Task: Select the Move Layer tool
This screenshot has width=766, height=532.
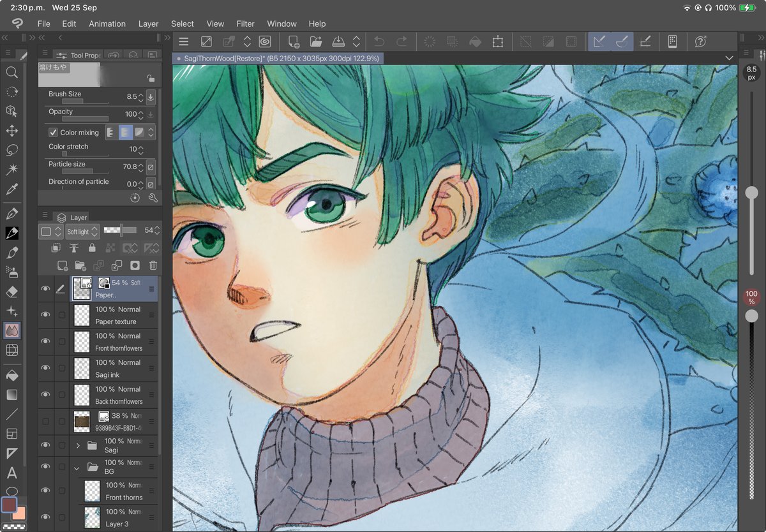Action: point(12,131)
